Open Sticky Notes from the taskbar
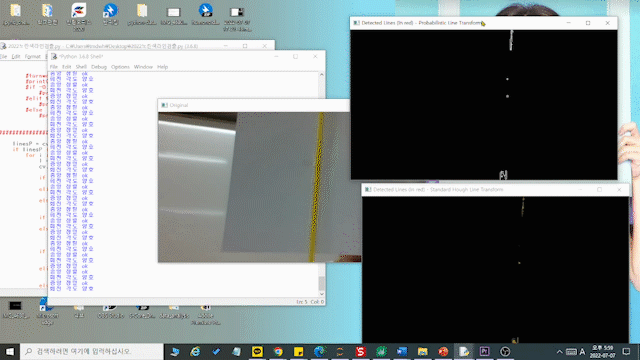The image size is (640, 360). click(298, 351)
